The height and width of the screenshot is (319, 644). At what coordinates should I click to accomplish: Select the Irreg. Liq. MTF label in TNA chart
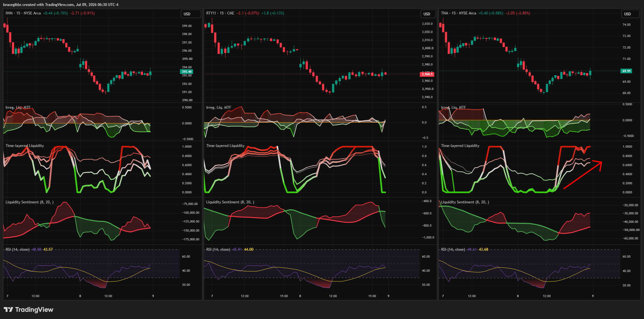pos(453,107)
